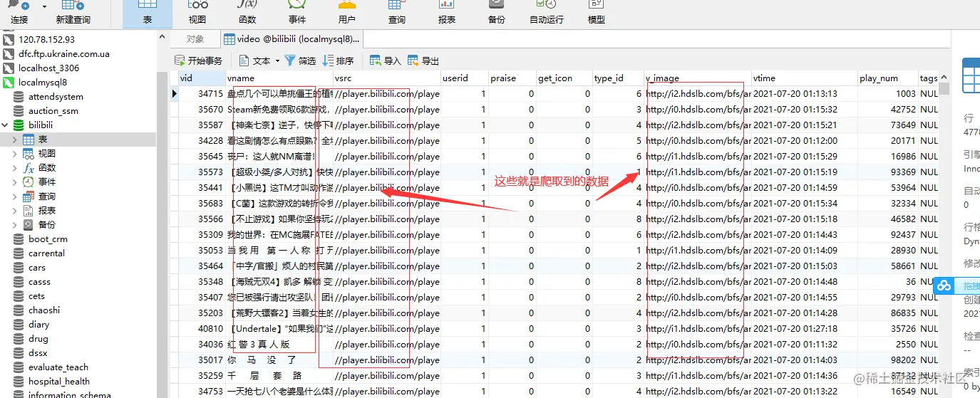Expand the 事件 node in the tree

click(15, 182)
